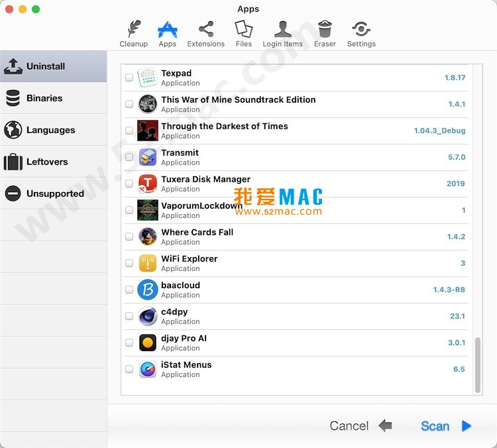Click version 1.04.3_Debug text

tap(439, 131)
